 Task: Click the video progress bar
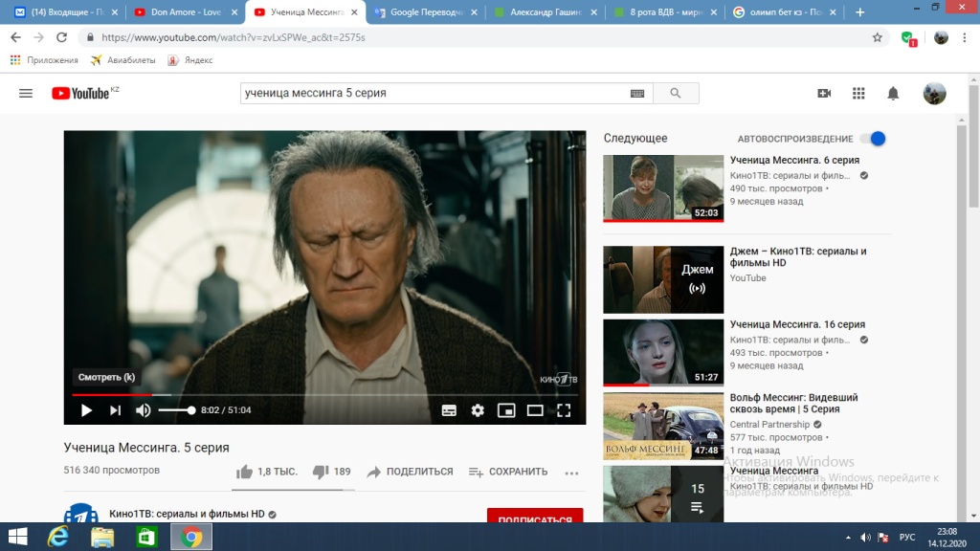coord(325,395)
